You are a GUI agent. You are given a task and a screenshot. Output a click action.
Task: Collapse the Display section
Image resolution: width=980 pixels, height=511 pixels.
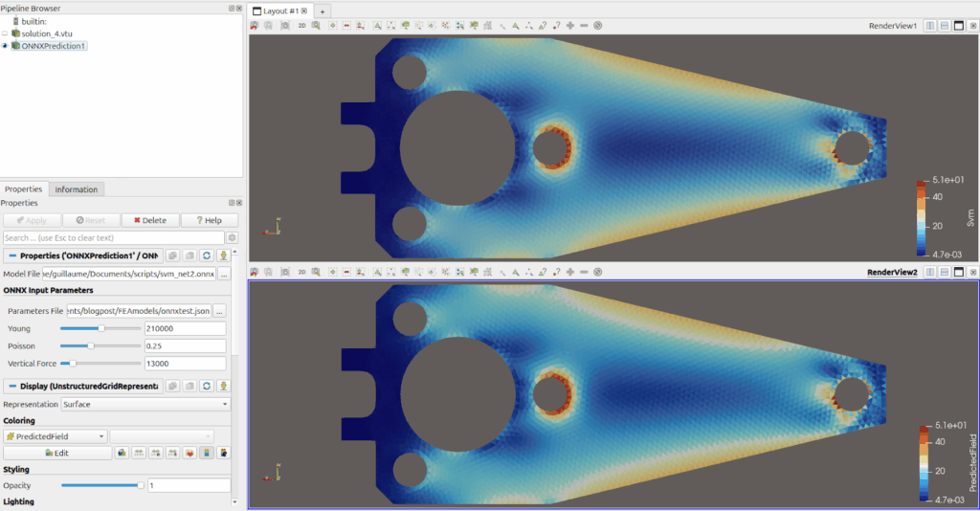[11, 387]
